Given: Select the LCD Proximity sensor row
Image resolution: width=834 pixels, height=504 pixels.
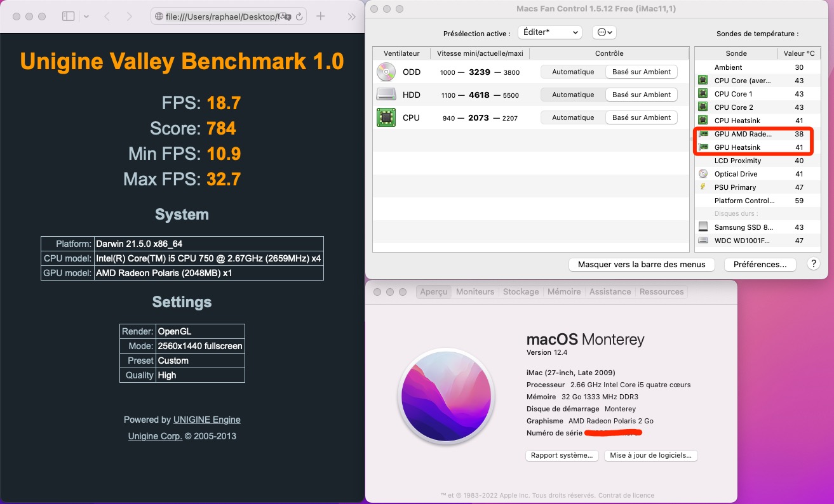Looking at the screenshot, I should pyautogui.click(x=758, y=161).
